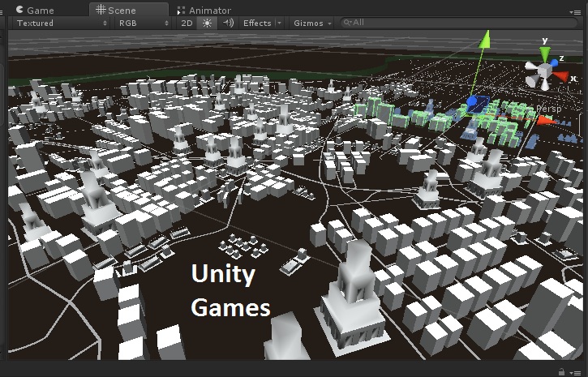Open the Gizmos dropdown menu
Screen dimensions: 588x377
click(312, 24)
